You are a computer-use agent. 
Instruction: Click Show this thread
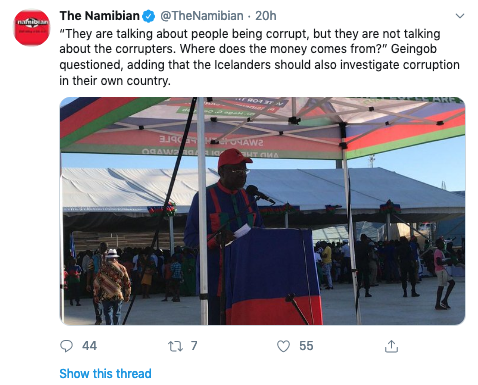click(x=105, y=373)
